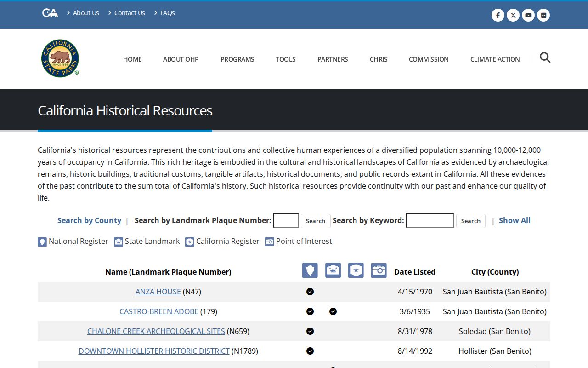Open the YouTube channel icon

(528, 15)
